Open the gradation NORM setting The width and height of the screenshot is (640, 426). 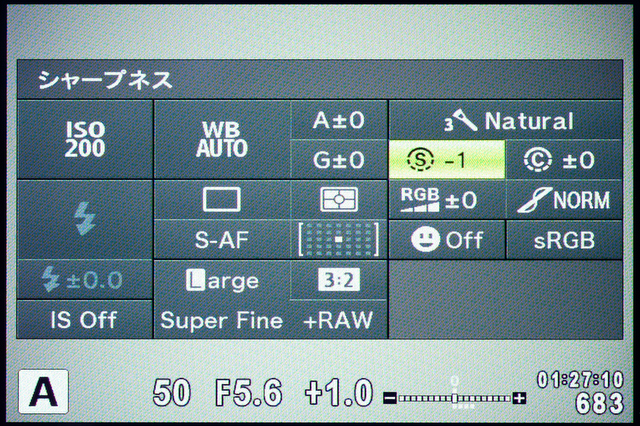pos(564,200)
